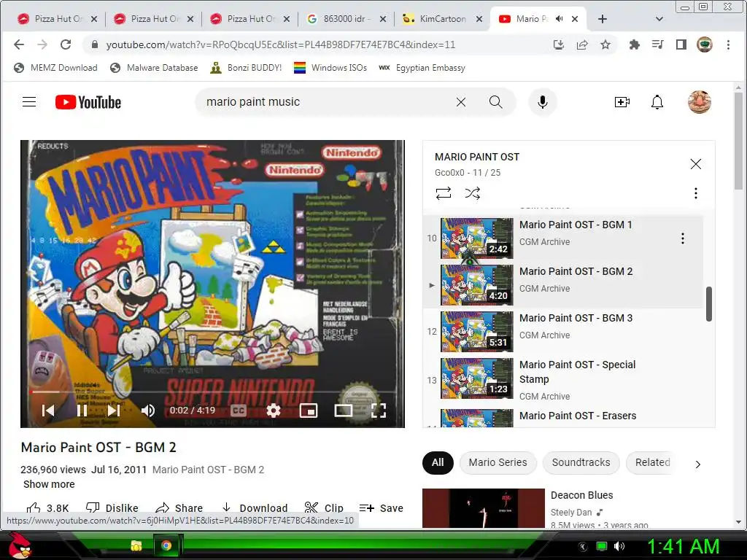Select Mario Paint OST - BGM 3 in playlist
This screenshot has height=560, width=747.
point(562,332)
